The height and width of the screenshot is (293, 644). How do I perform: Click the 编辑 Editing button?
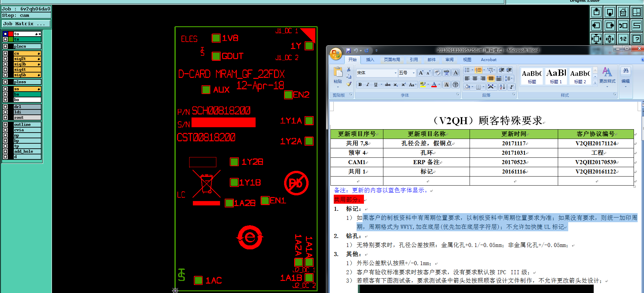coord(626,77)
